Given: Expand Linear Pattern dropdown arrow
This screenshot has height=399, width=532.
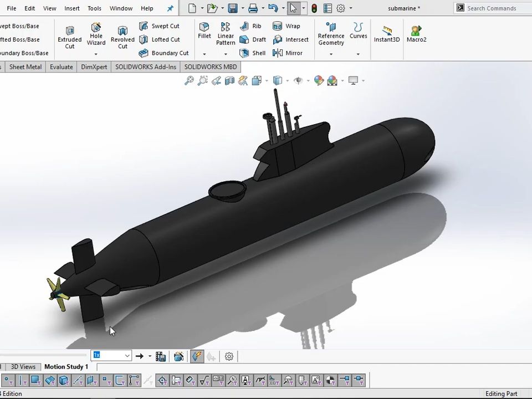Looking at the screenshot, I should tap(226, 54).
